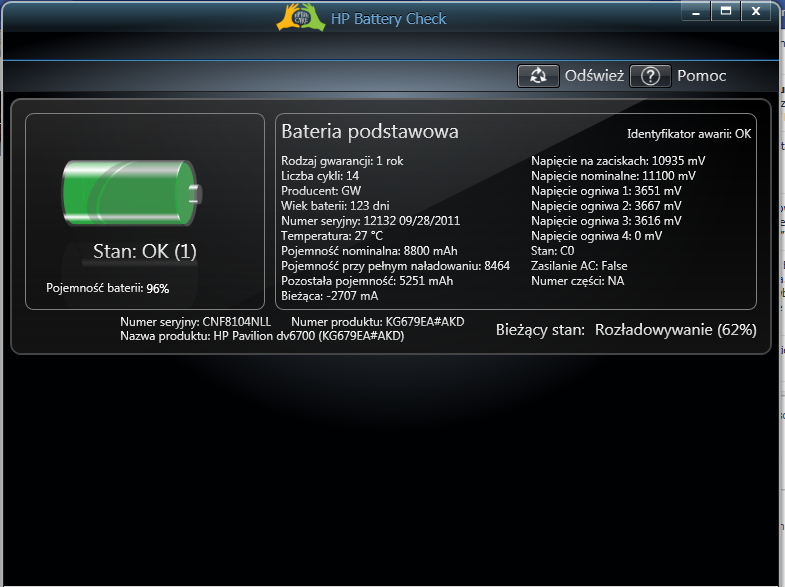The image size is (785, 587).
Task: Open the Pomoc question mark button
Action: [650, 76]
